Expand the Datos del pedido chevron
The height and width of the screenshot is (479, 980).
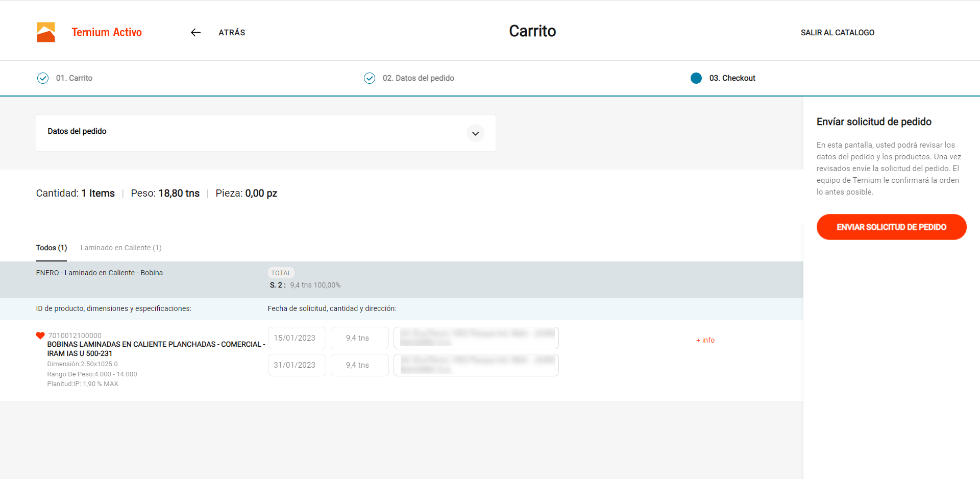tap(475, 133)
